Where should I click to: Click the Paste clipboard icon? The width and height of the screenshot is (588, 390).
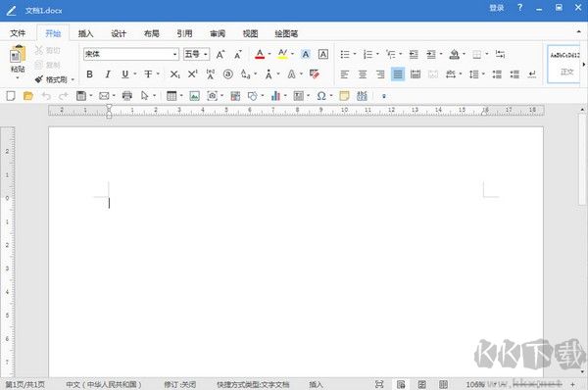(18, 55)
